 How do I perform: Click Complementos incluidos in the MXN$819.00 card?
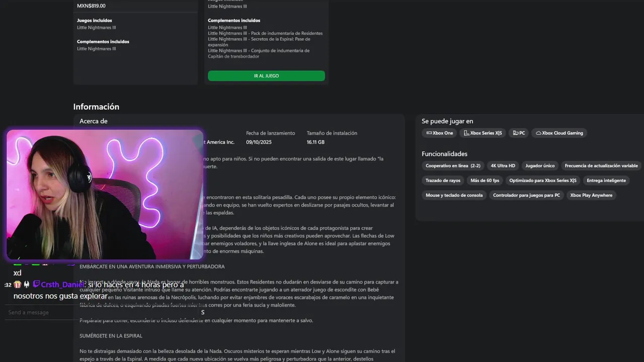coord(103,42)
